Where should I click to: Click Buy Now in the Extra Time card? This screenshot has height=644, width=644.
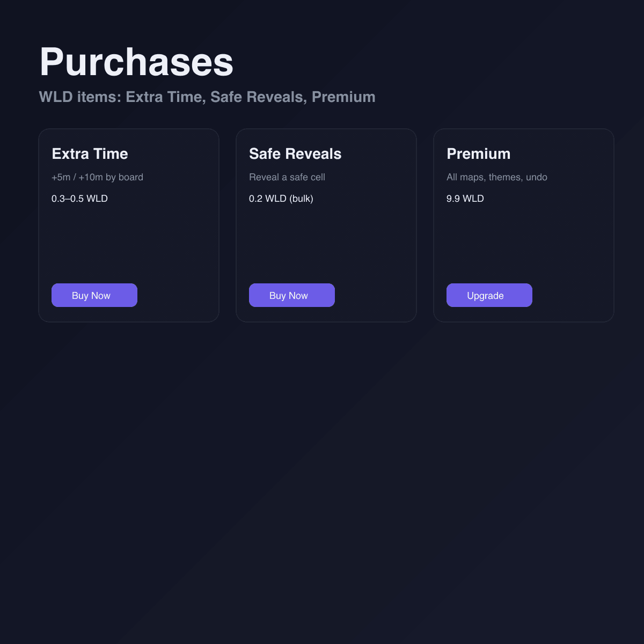coord(94,295)
